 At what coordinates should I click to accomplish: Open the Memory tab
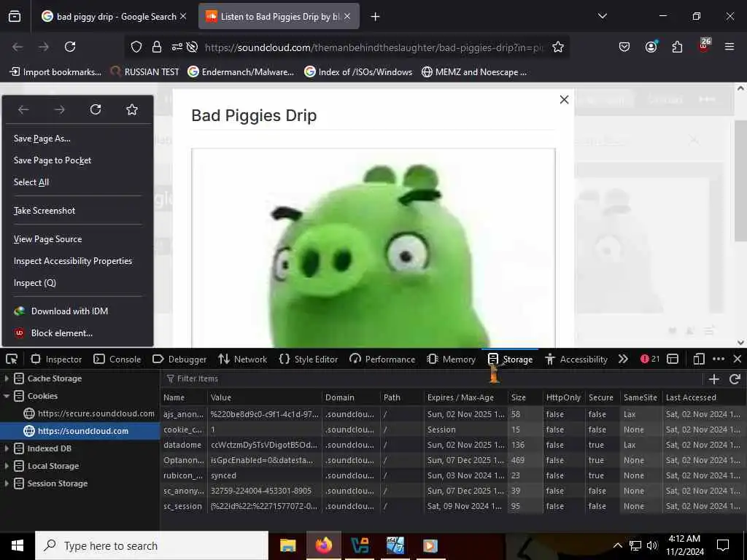451,359
